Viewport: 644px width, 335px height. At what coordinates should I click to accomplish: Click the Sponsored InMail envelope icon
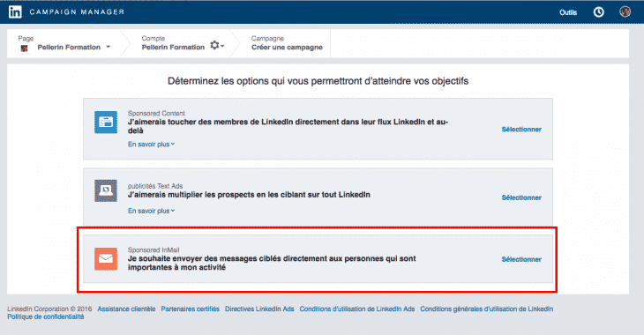(106, 258)
